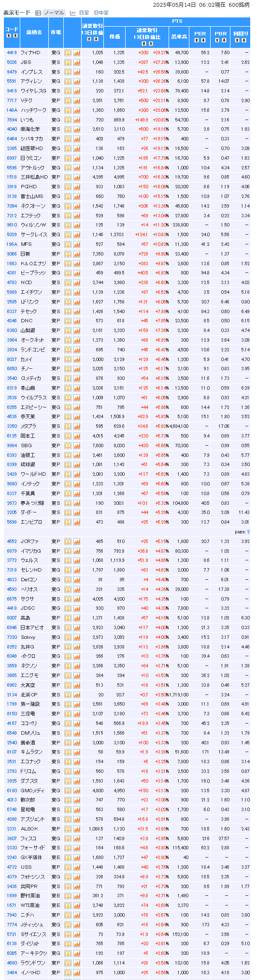Image resolution: width=257 pixels, height=980 pixels.
Task: Sort コード column descending arrow
Action: (x=15, y=36)
